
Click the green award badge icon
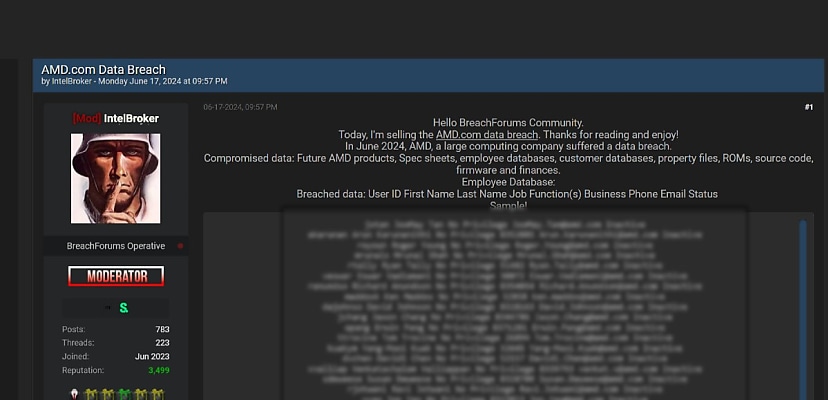pyautogui.click(x=124, y=394)
